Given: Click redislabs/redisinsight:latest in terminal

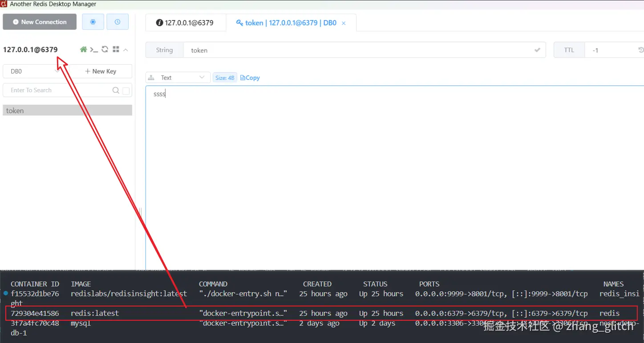Looking at the screenshot, I should (129, 294).
